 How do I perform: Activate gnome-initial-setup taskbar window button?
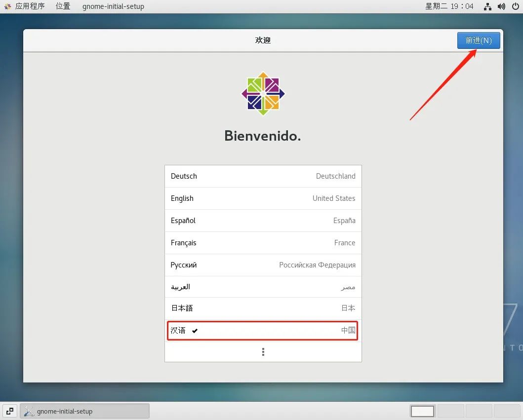click(85, 411)
